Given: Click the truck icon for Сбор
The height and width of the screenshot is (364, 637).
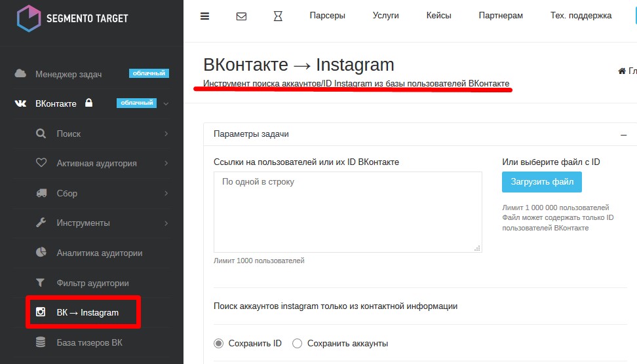Looking at the screenshot, I should (x=41, y=192).
